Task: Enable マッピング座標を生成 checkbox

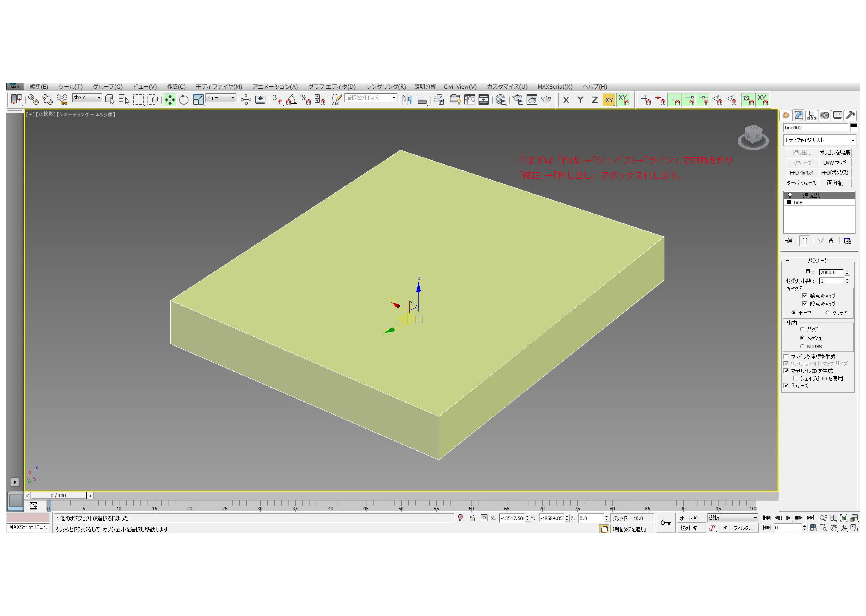Action: [x=786, y=357]
